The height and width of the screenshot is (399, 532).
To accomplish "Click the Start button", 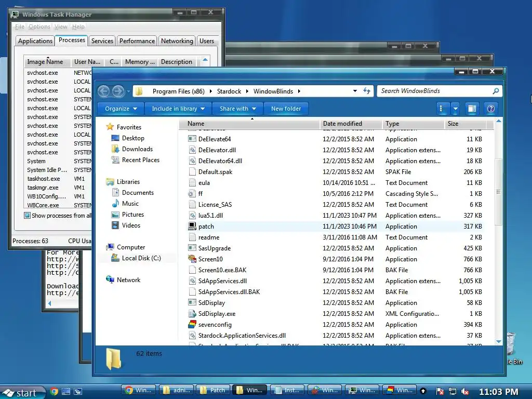I will click(x=22, y=392).
